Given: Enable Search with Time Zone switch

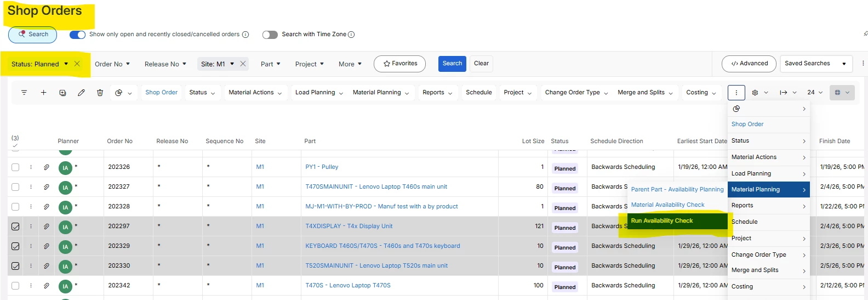Looking at the screenshot, I should pos(270,35).
